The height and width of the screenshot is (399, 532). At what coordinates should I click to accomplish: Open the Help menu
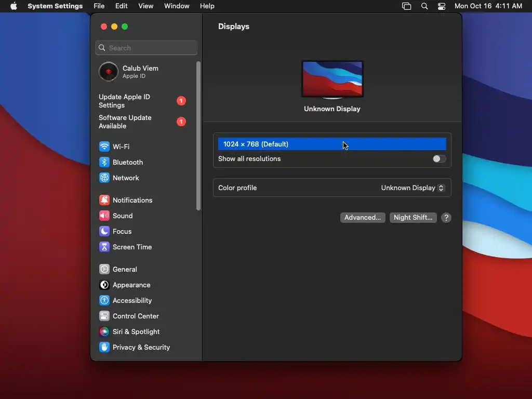click(207, 6)
